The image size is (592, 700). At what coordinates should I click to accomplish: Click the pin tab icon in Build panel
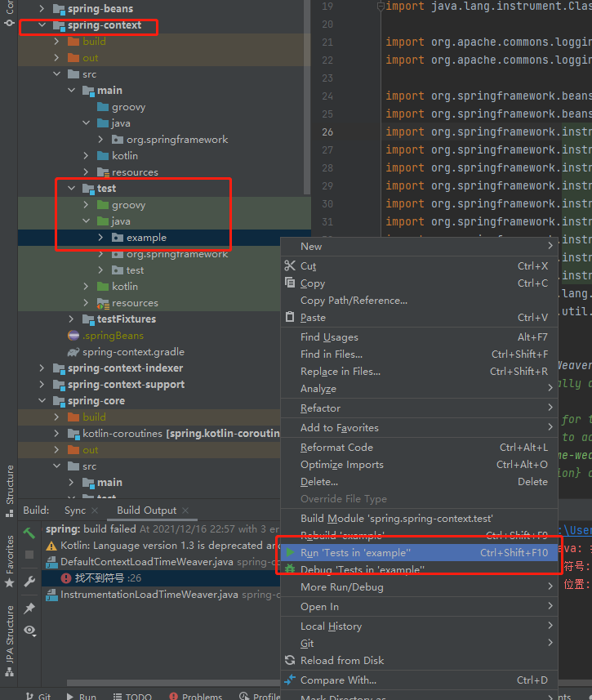coord(29,608)
